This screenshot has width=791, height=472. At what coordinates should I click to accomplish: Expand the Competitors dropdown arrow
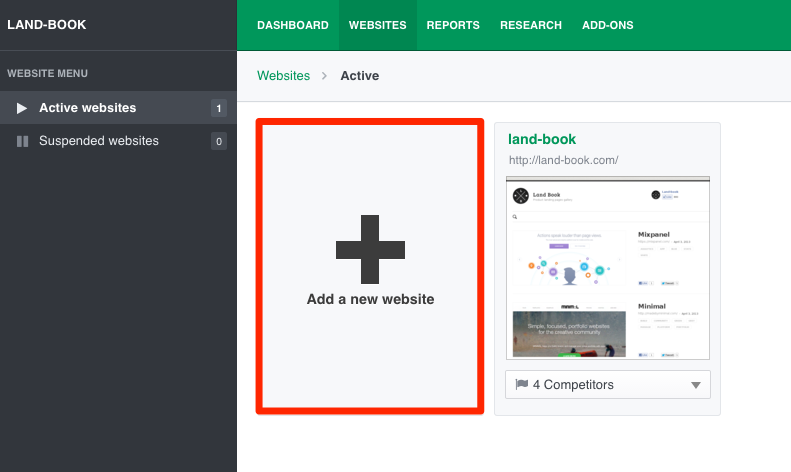(x=696, y=385)
